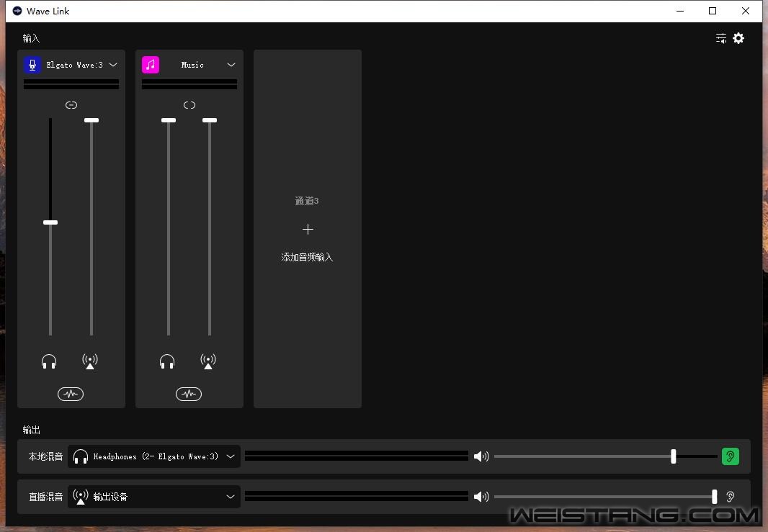Viewport: 768px width, 532px height.
Task: Click the Wave Link app icon in title bar
Action: click(17, 11)
